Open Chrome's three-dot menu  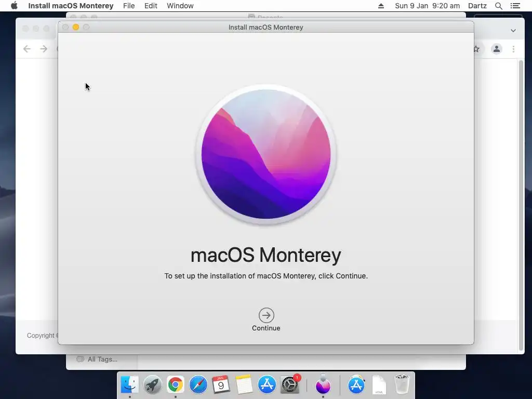[513, 49]
